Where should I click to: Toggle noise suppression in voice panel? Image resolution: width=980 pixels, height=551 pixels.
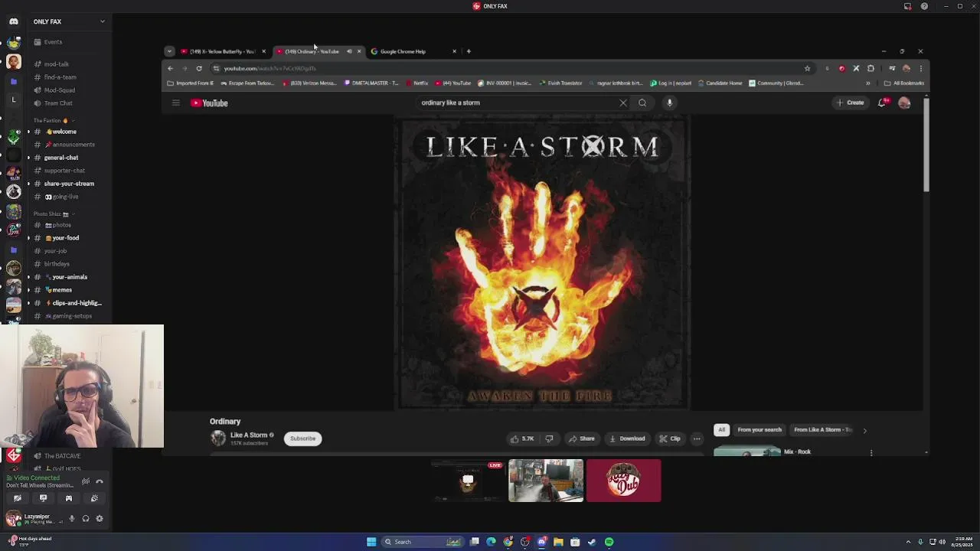(x=86, y=481)
